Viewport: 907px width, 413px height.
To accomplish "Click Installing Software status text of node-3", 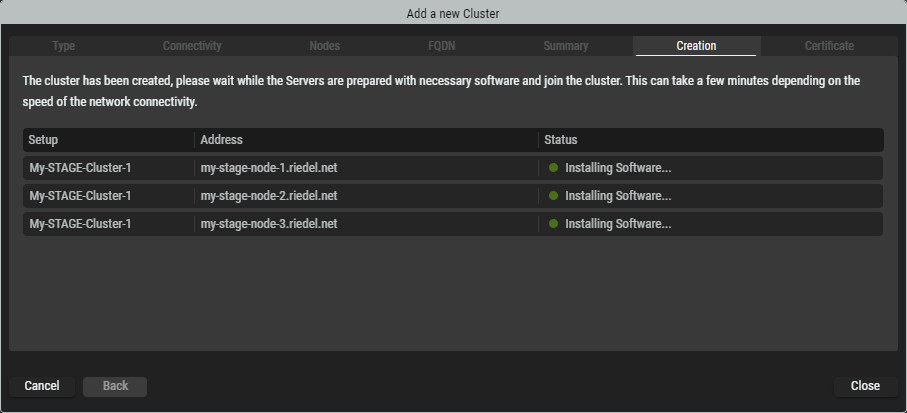I will [x=618, y=224].
